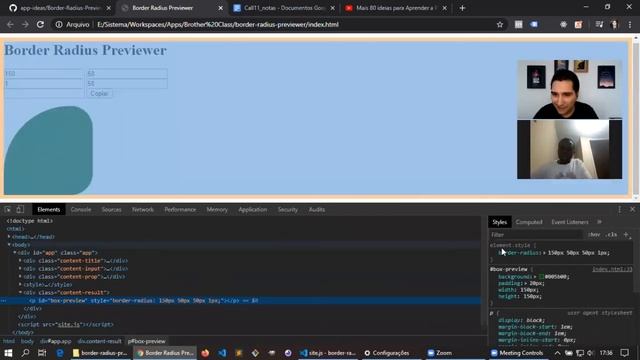This screenshot has height=360, width=640.
Task: Open a new browser tab
Action: coord(462,8)
